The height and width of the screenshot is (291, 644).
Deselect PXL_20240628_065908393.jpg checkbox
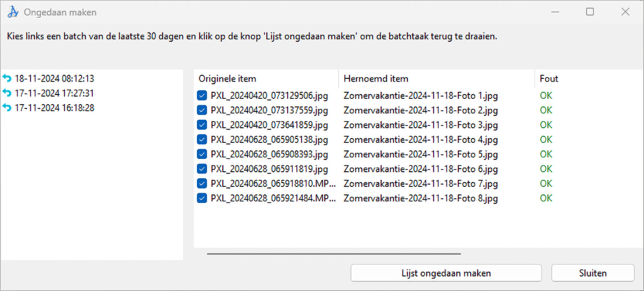point(202,155)
